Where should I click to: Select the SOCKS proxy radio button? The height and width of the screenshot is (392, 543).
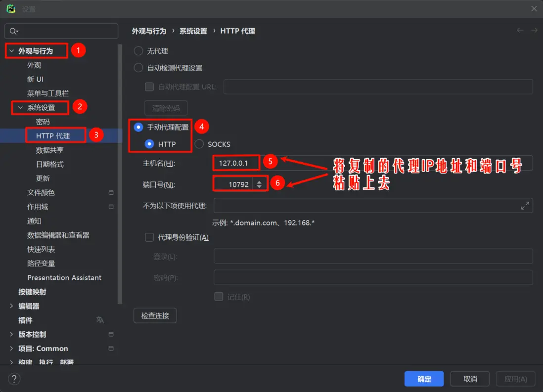pyautogui.click(x=199, y=144)
